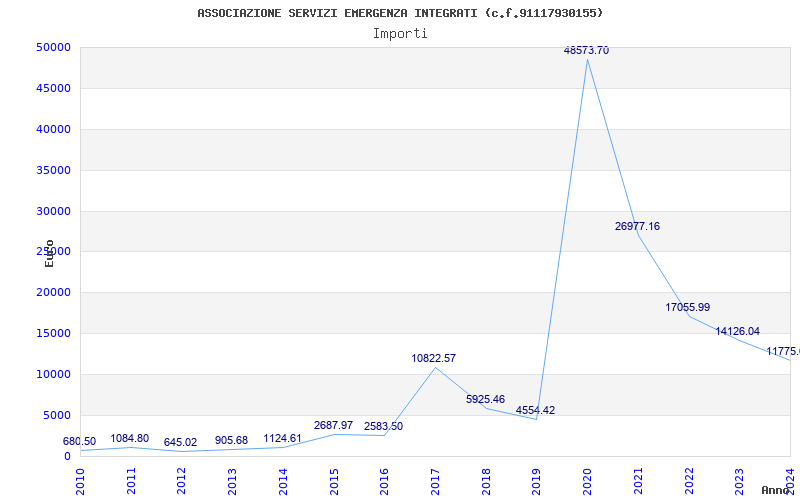Select the data label 10822.57
The width and height of the screenshot is (800, 500).
tap(434, 359)
